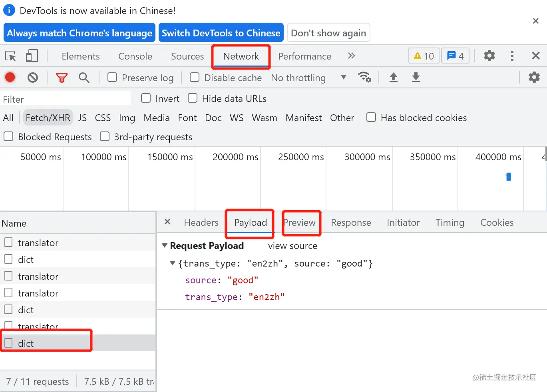The width and height of the screenshot is (547, 392).
Task: Enable Disable cache checkbox
Action: coord(195,77)
